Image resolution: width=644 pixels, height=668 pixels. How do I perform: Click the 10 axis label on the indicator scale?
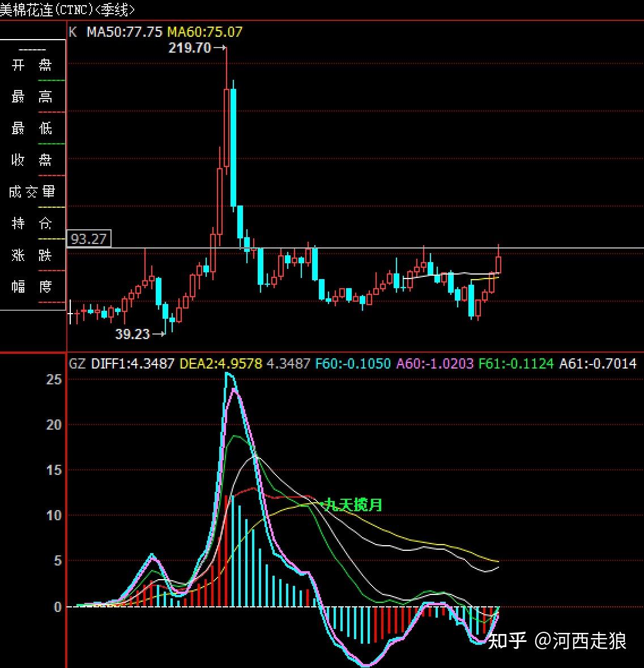[54, 516]
